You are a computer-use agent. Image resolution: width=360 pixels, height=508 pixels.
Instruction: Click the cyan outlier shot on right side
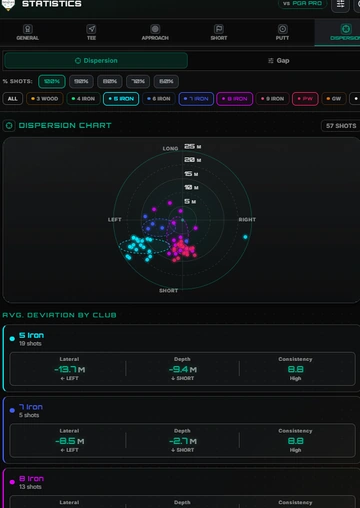[x=245, y=237]
